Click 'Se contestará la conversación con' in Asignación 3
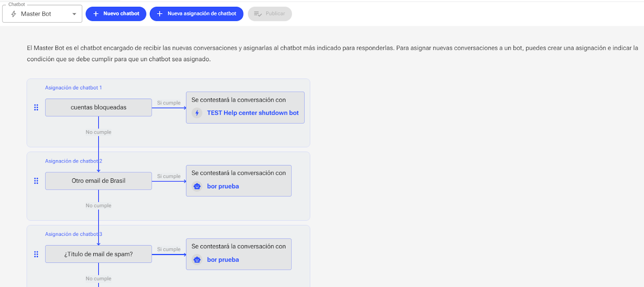 pos(239,246)
